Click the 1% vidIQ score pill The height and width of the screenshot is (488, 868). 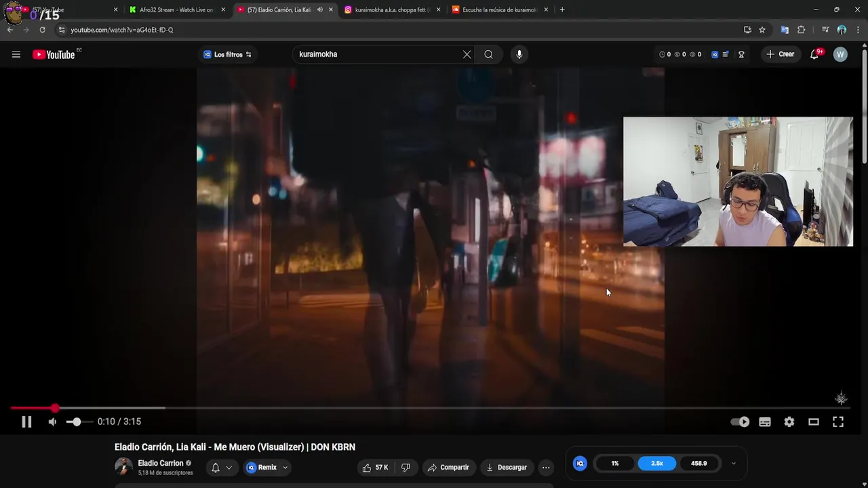615,464
